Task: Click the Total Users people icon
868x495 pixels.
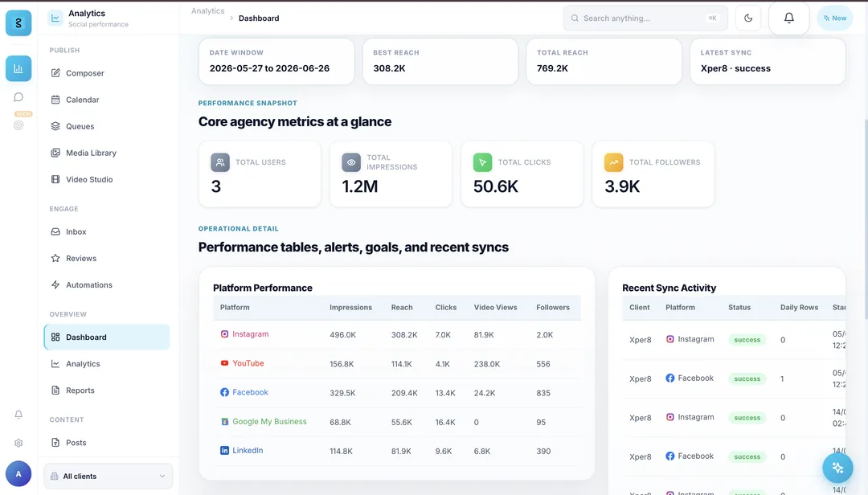Action: 220,162
